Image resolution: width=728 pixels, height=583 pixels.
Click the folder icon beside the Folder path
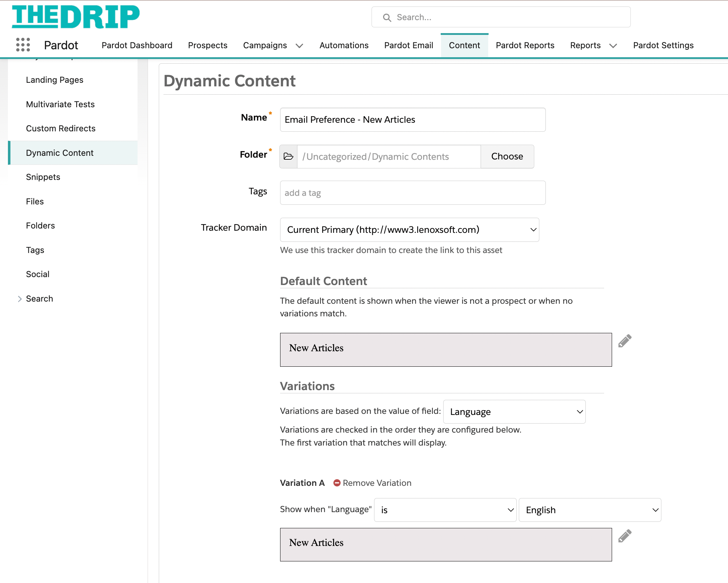pos(288,157)
